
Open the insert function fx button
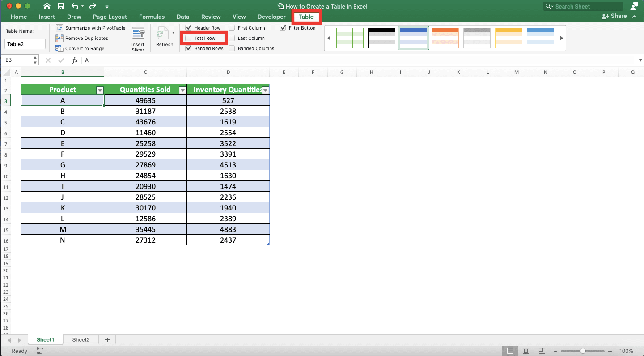pos(75,60)
